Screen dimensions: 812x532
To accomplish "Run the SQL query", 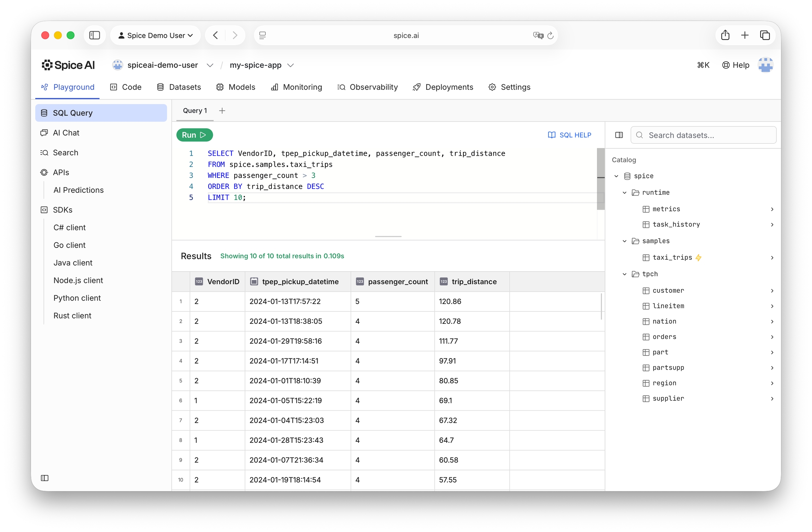I will tap(194, 135).
